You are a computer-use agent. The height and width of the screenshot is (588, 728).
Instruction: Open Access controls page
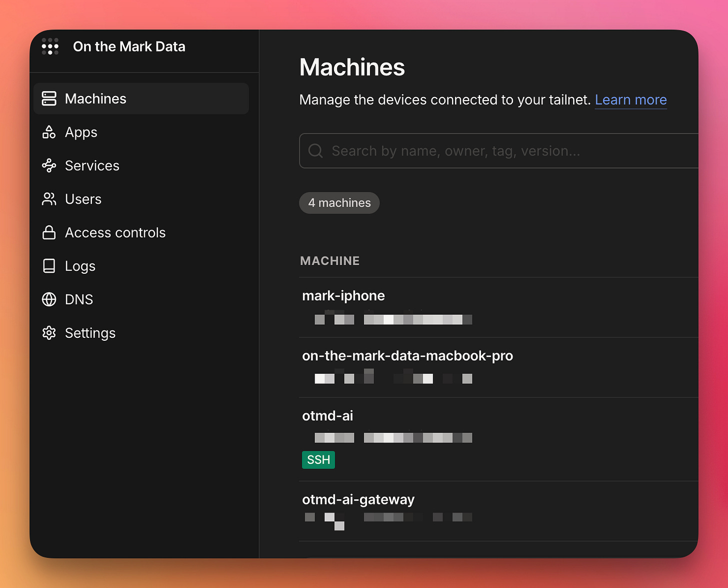(x=141, y=232)
